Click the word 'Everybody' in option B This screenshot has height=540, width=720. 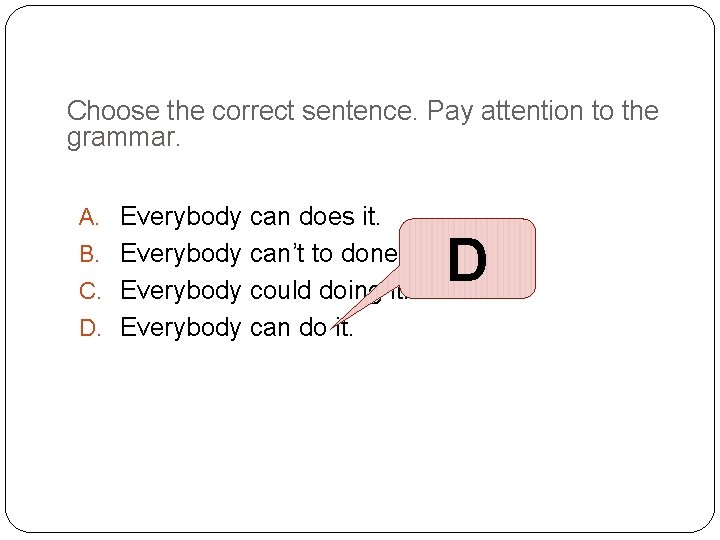click(x=180, y=254)
